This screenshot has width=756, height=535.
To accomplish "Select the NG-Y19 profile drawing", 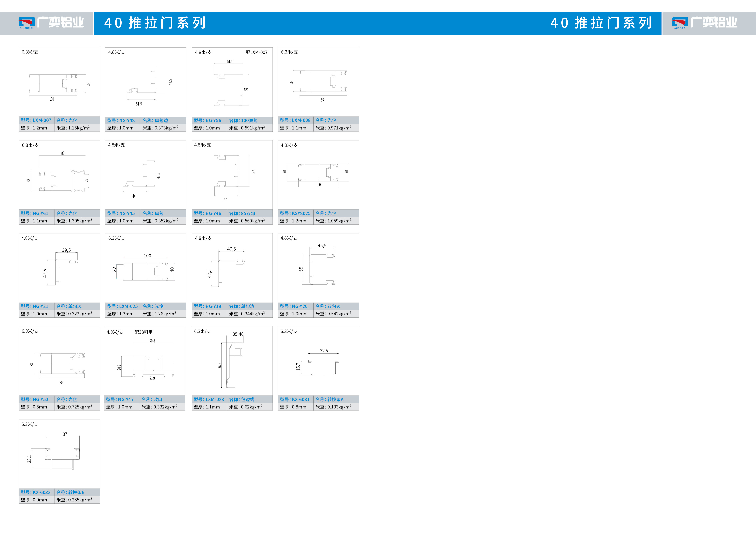I will click(x=226, y=267).
